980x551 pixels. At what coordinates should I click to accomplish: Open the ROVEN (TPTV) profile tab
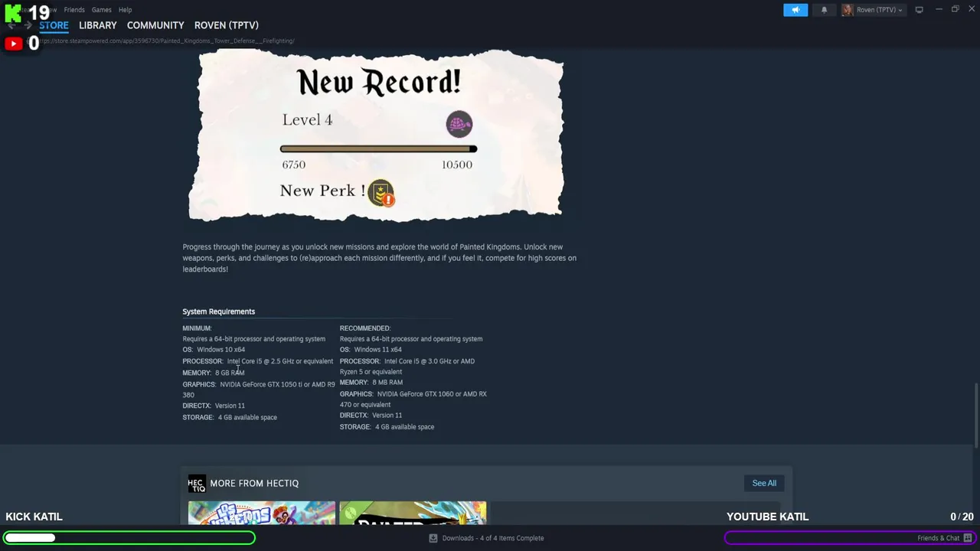227,25
